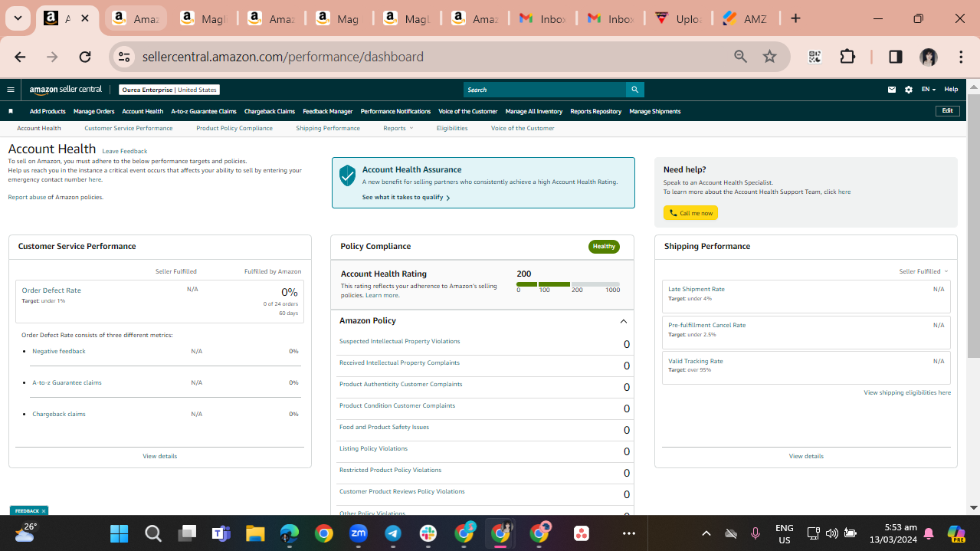Reload the page with browser refresh icon
Screen dimensions: 980x551
pos(85,57)
